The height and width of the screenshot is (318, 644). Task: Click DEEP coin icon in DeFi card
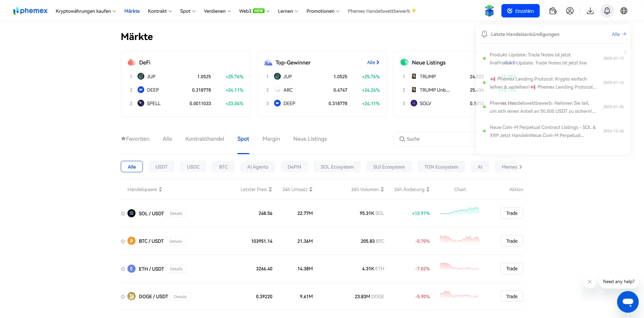[141, 90]
